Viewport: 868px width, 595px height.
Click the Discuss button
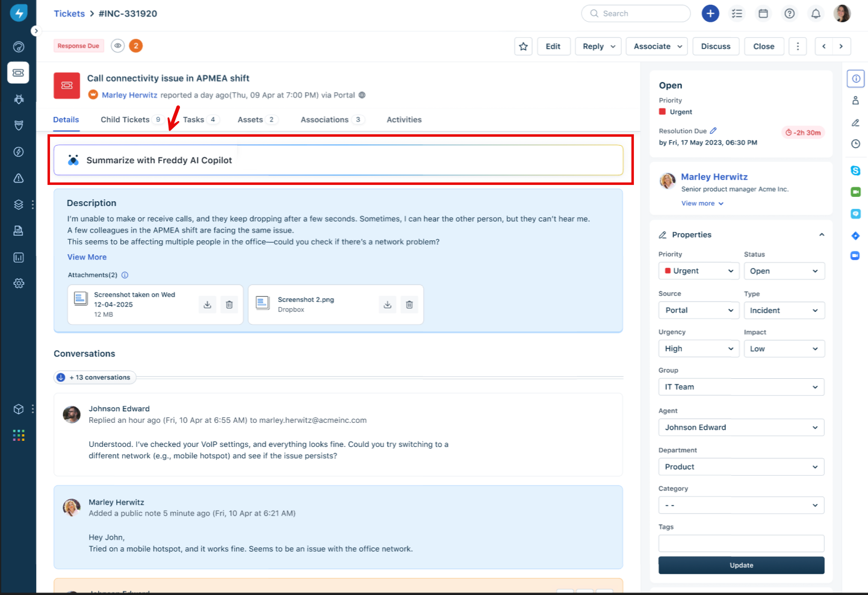pos(716,46)
